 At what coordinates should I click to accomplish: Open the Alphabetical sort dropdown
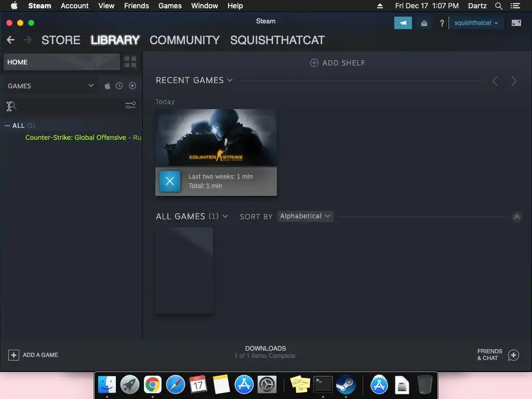(x=305, y=216)
